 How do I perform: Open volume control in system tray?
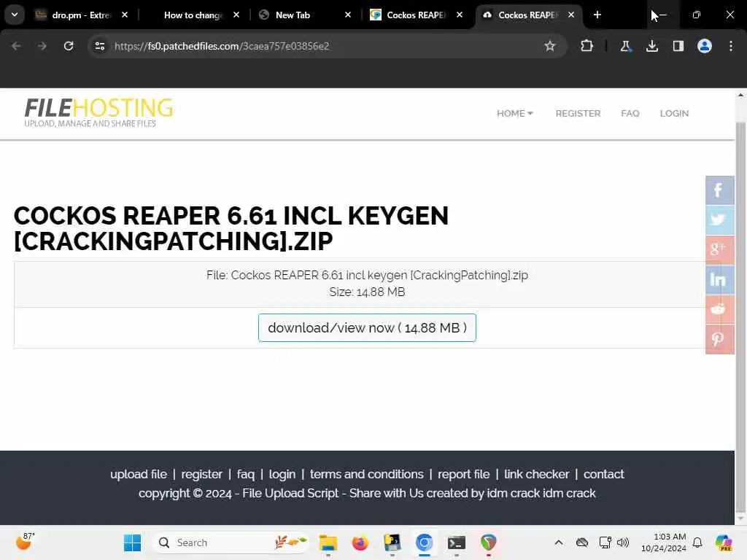[x=623, y=542]
